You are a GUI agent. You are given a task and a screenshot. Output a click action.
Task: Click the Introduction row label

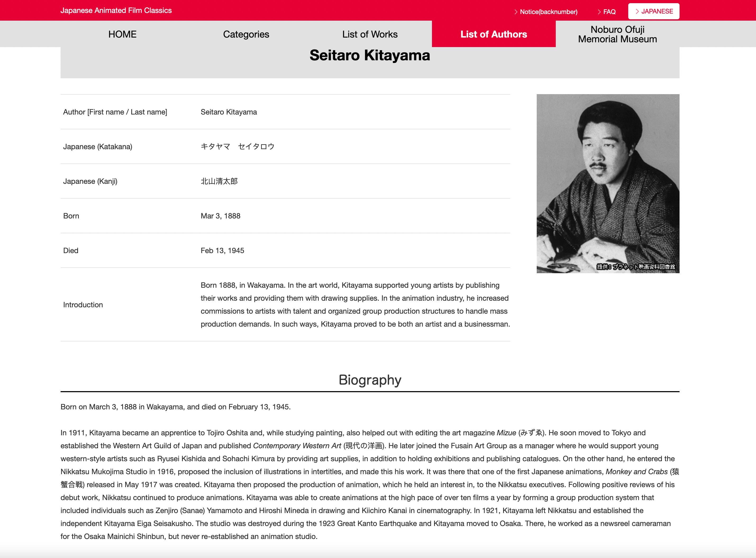(x=83, y=305)
